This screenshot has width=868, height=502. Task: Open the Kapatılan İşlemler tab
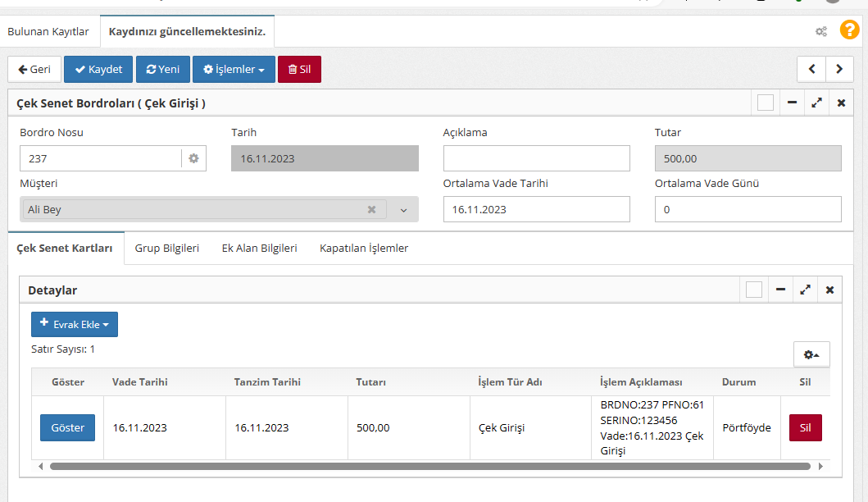[x=364, y=248]
